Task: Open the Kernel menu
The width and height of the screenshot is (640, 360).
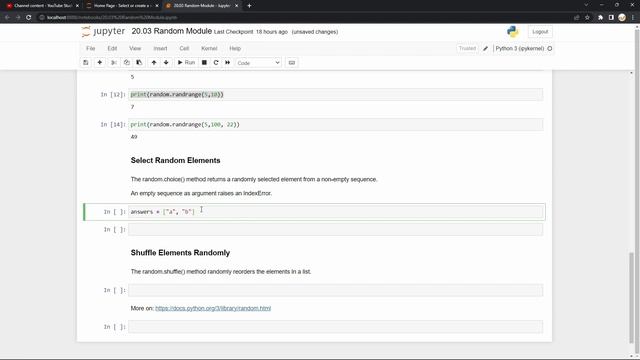Action: 209,48
